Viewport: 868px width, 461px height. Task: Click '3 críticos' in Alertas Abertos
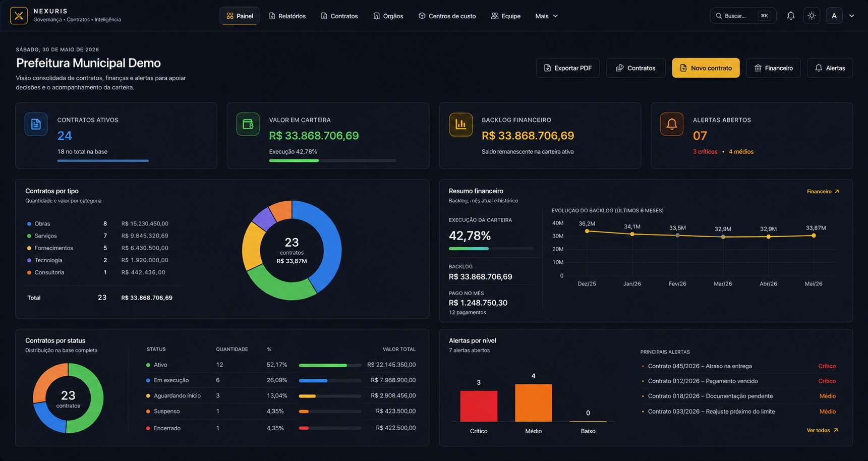pyautogui.click(x=705, y=152)
